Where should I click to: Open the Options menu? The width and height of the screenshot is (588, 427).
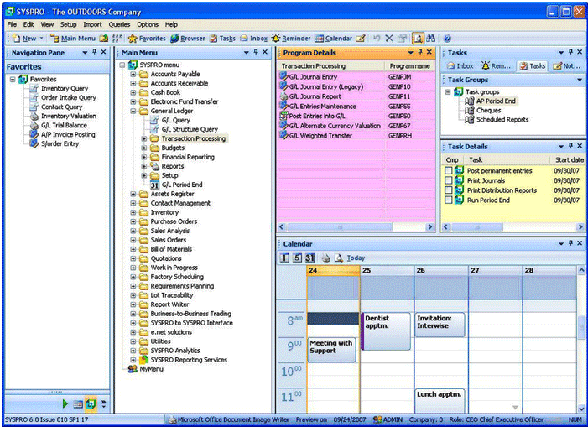148,25
